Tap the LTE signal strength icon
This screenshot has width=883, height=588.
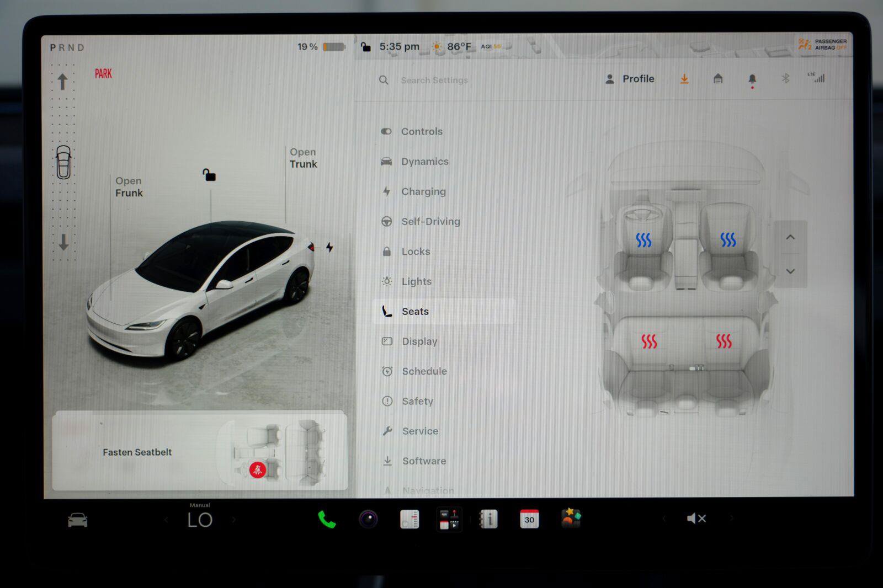tap(816, 77)
